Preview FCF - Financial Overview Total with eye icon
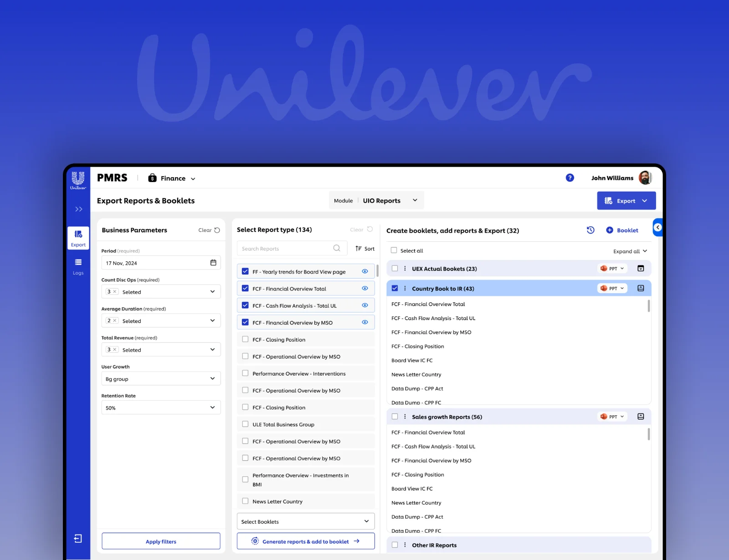This screenshot has height=560, width=729. 365,288
